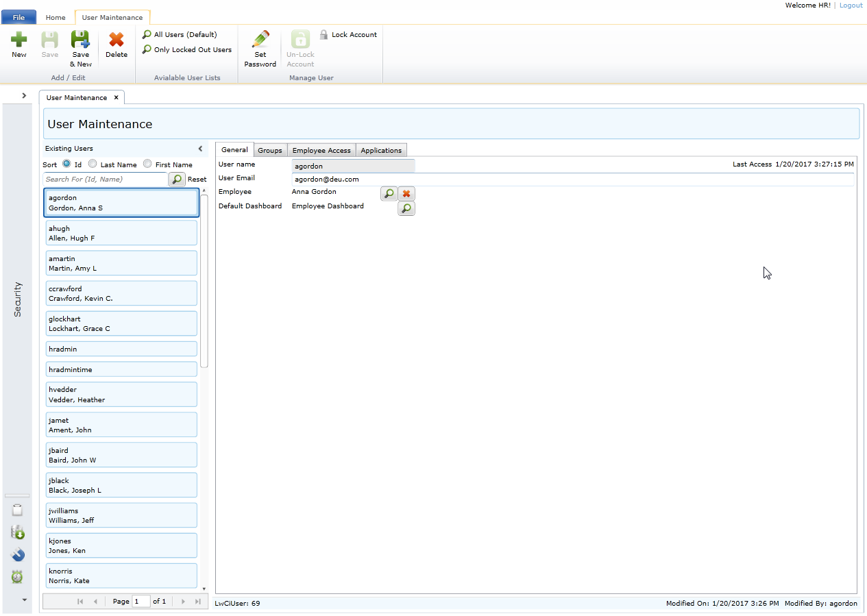
Task: Click the User Email field
Action: pyautogui.click(x=573, y=179)
